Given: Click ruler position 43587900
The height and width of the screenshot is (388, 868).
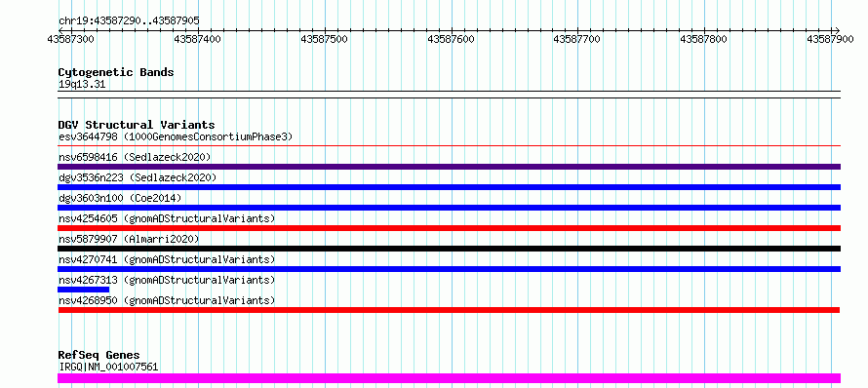Looking at the screenshot, I should coord(830,39).
